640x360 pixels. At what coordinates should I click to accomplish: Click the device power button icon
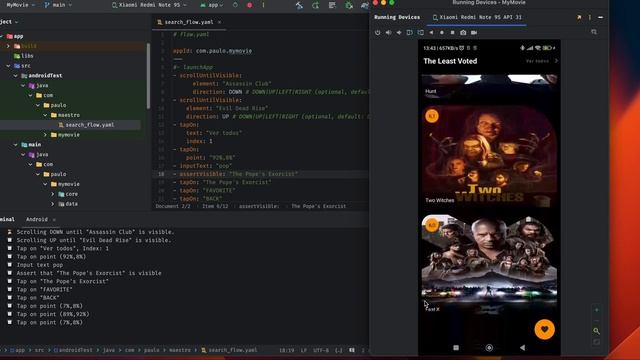coord(378,32)
